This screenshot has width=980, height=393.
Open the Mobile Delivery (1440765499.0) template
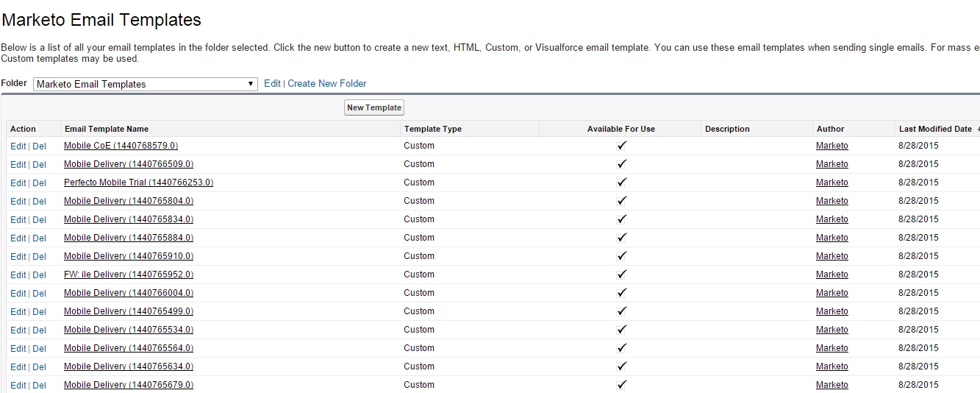[x=129, y=311]
